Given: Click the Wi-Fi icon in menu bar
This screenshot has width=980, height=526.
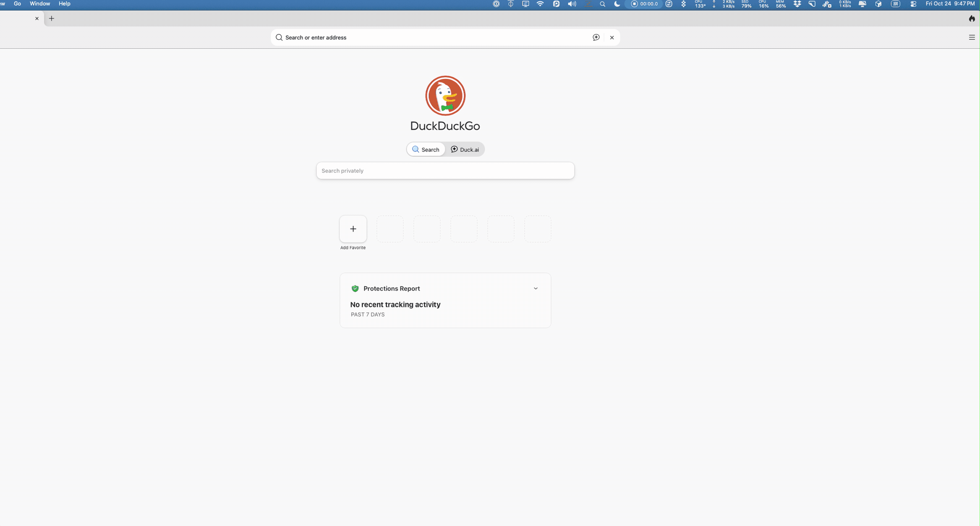Looking at the screenshot, I should click(540, 4).
